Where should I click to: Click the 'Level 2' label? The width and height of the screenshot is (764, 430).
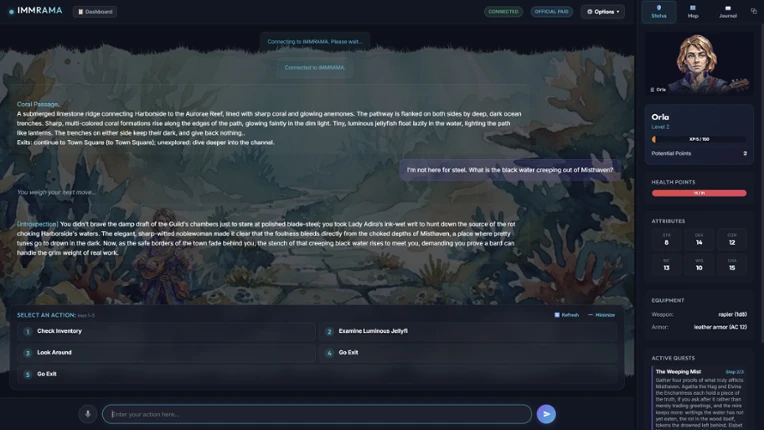[660, 127]
